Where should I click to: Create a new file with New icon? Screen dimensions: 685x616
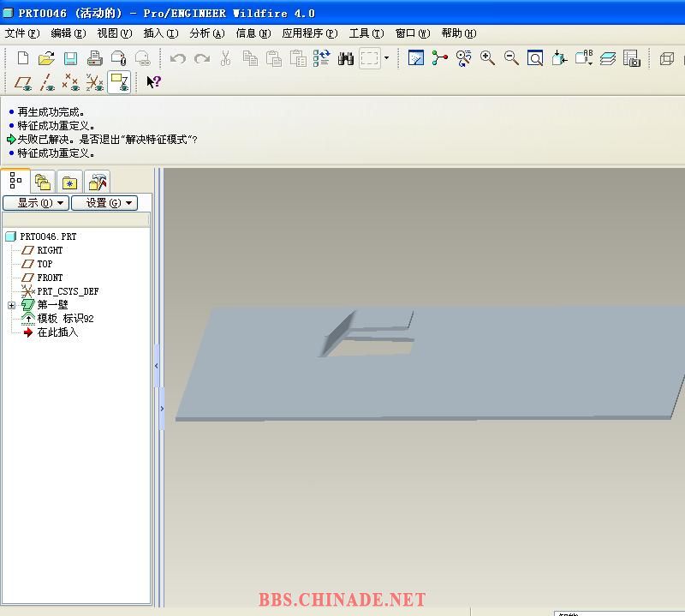click(x=23, y=58)
